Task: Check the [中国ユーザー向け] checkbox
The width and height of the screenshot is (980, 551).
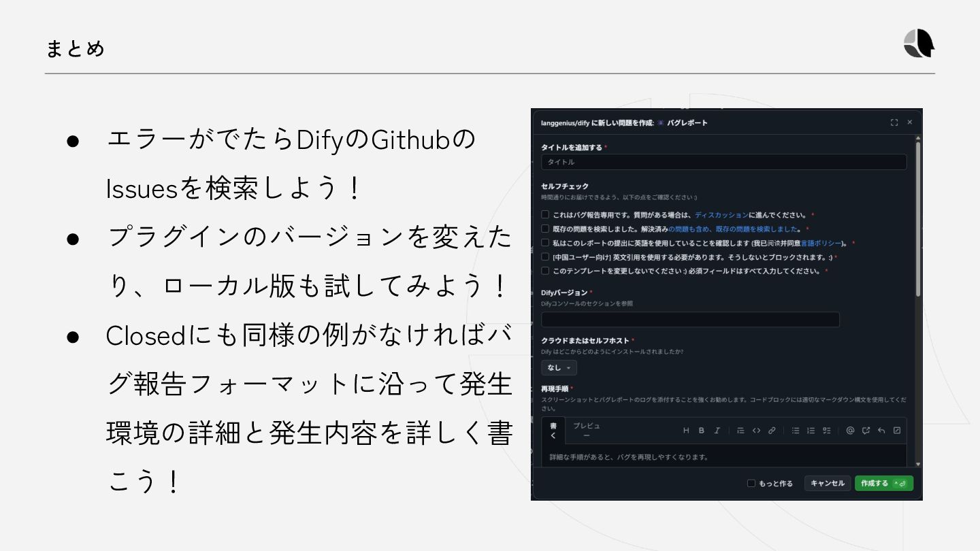Action: (x=545, y=256)
